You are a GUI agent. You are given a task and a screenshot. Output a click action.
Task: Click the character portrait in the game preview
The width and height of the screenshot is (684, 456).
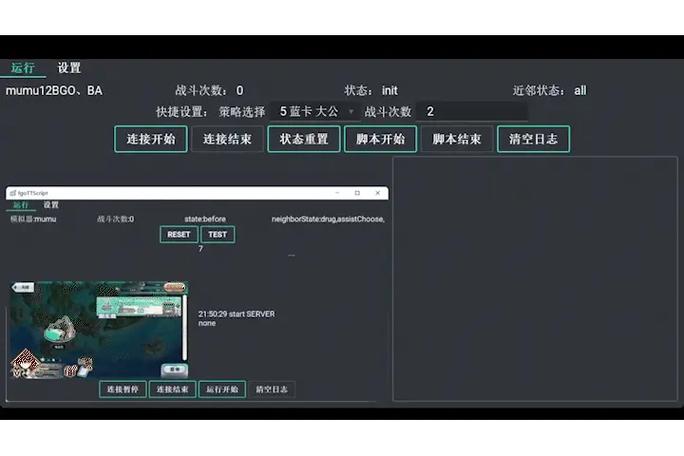(x=24, y=363)
